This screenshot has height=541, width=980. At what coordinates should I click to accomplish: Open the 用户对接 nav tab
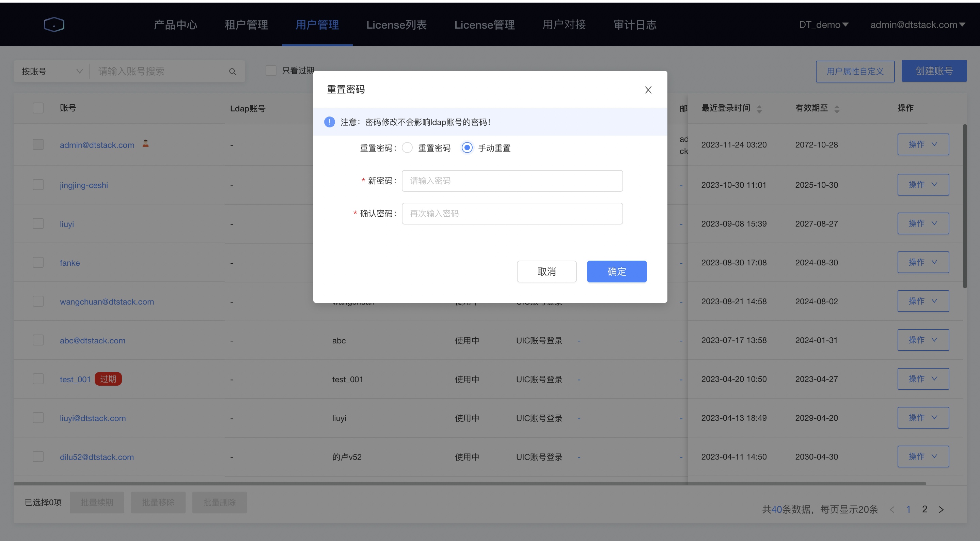pyautogui.click(x=564, y=25)
